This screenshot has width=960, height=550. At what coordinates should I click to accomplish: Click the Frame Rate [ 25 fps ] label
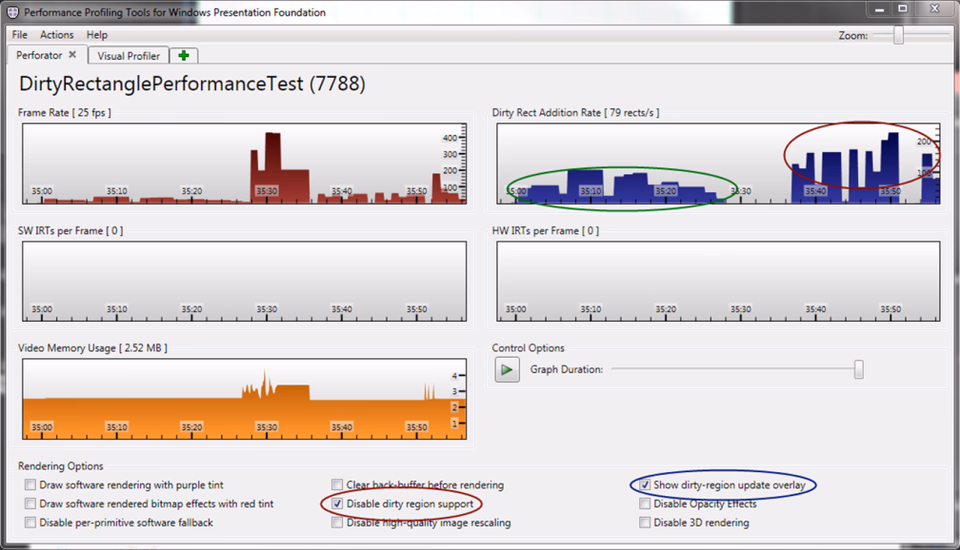(x=64, y=113)
